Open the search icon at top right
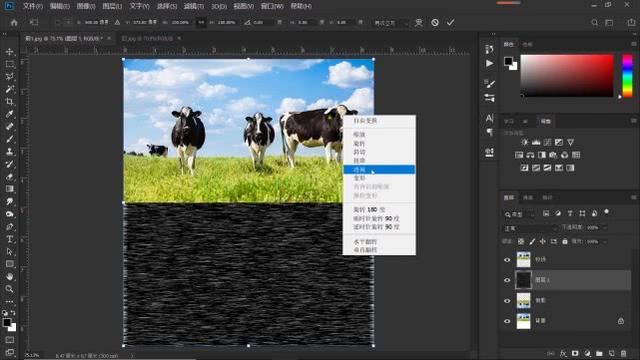The width and height of the screenshot is (640, 360). [595, 22]
